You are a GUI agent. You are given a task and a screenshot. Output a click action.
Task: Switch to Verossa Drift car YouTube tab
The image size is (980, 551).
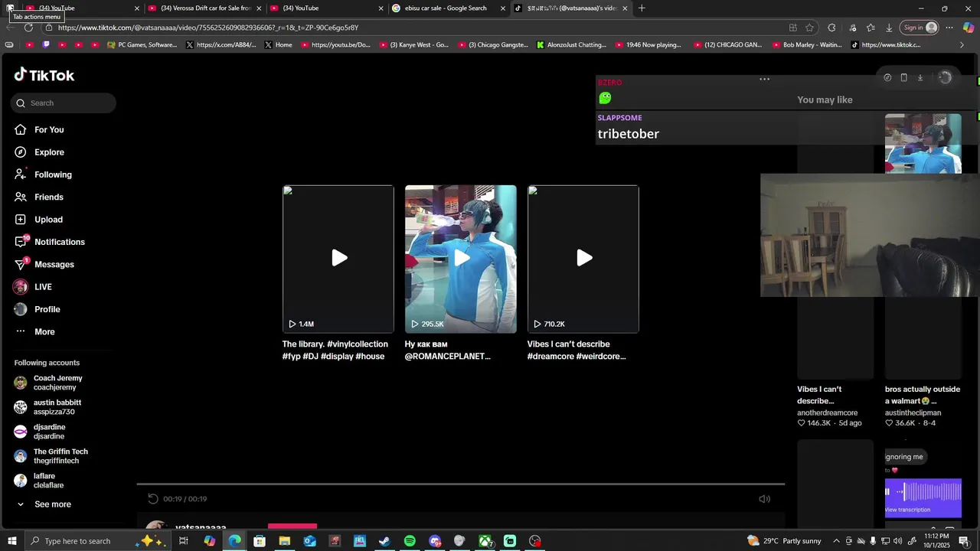(x=204, y=8)
